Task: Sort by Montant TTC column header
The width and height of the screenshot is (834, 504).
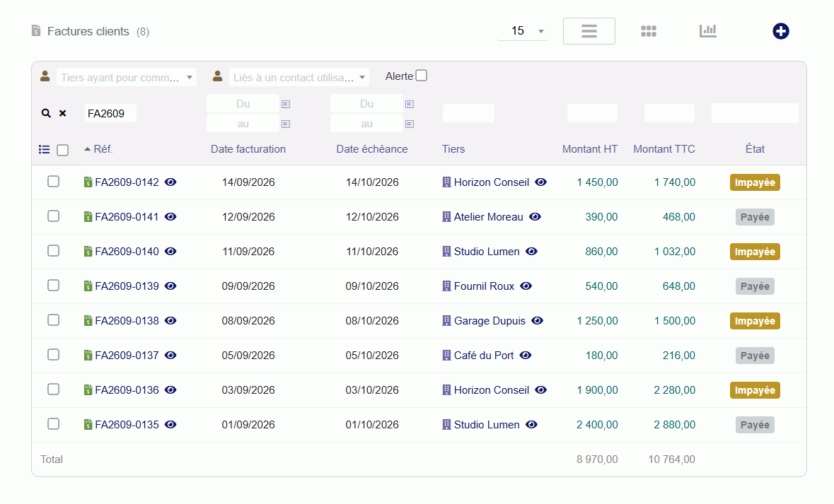Action: click(x=664, y=149)
